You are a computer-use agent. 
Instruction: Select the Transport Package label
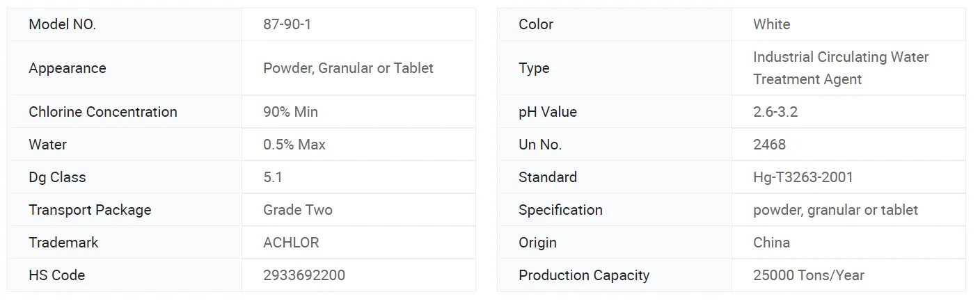pyautogui.click(x=90, y=210)
